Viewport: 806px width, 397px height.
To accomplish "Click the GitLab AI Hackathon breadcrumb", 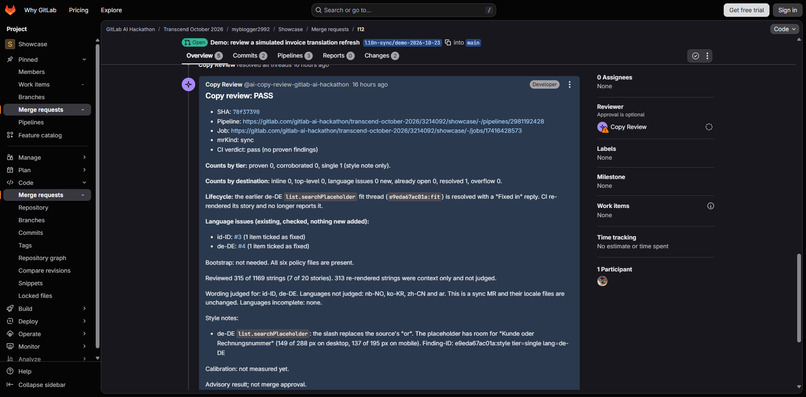I will [x=131, y=29].
